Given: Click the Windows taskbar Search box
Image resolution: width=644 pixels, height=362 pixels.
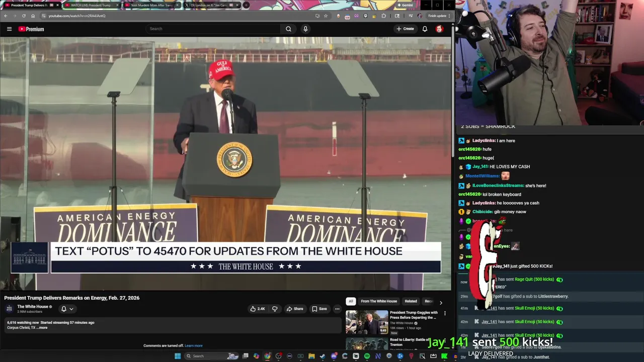Looking at the screenshot, I should 211,356.
